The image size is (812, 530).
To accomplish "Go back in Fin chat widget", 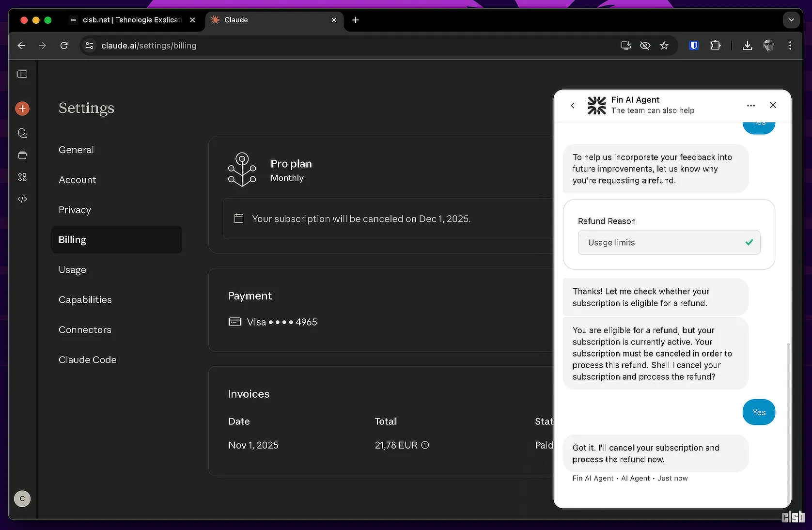I will pyautogui.click(x=573, y=105).
